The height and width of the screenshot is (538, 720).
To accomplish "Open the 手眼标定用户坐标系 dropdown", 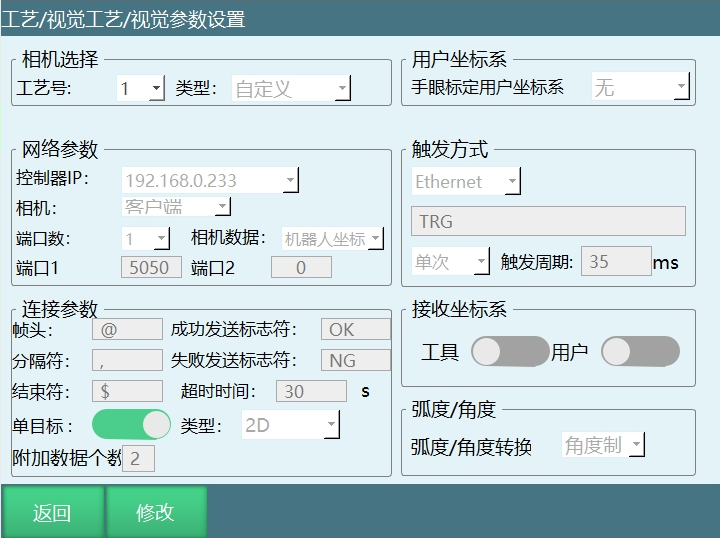I will 641,87.
